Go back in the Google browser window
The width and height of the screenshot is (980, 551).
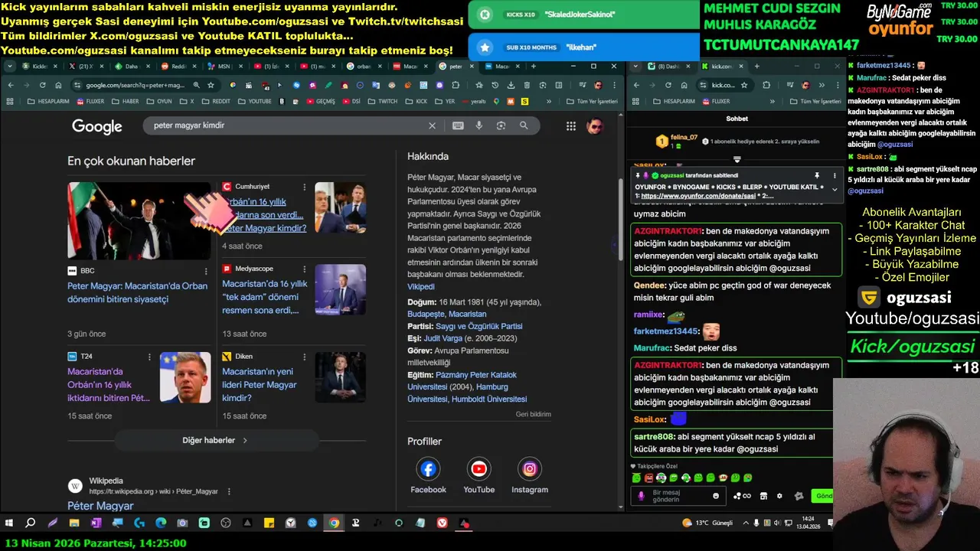pyautogui.click(x=11, y=85)
